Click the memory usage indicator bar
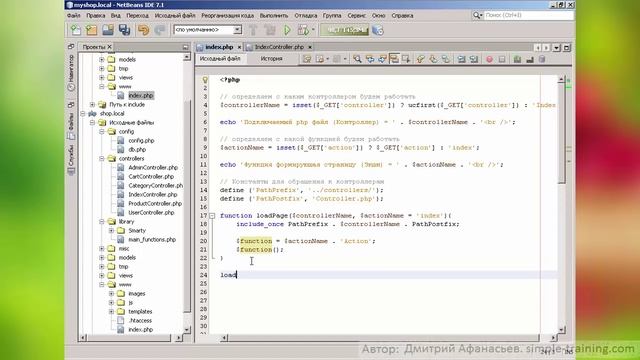Viewport: 640px width, 360px height. tap(344, 30)
